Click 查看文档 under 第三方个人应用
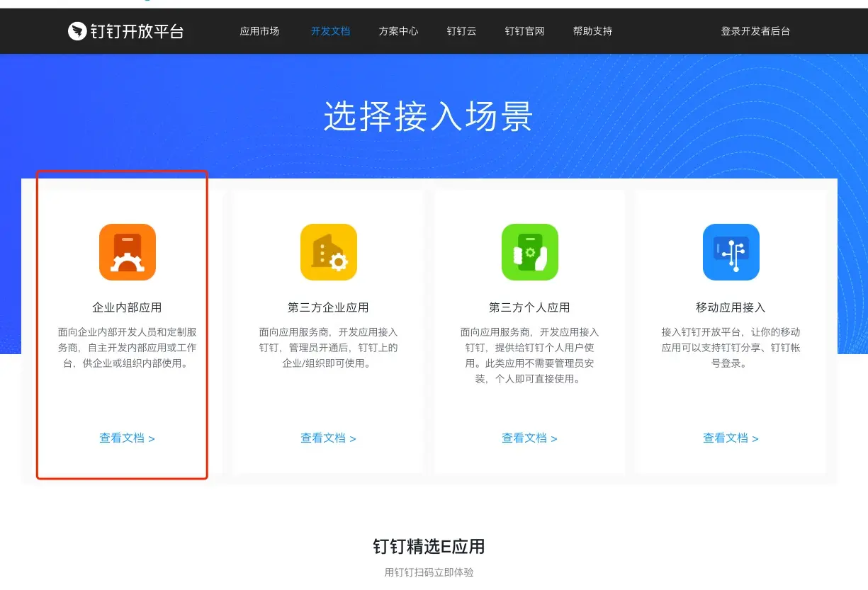The height and width of the screenshot is (590, 868). [x=529, y=438]
